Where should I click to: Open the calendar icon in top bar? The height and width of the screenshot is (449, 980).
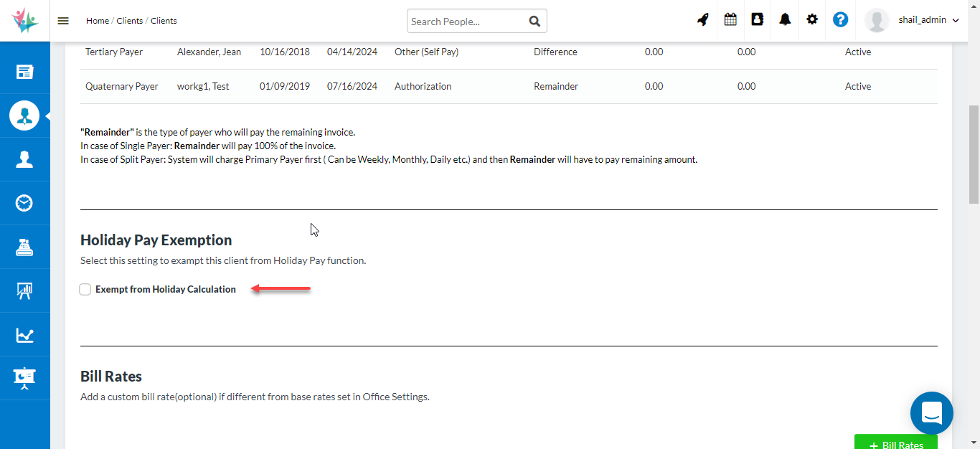(730, 20)
